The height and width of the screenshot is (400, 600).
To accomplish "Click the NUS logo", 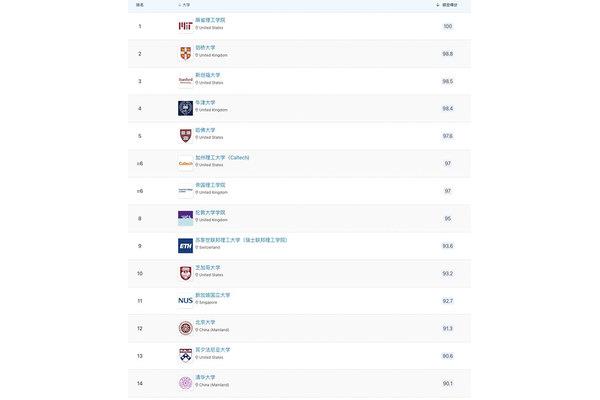I will [x=186, y=300].
